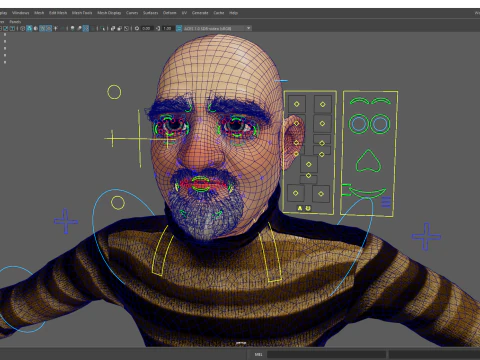This screenshot has width=480, height=360.
Task: Toggle X-Ray display icon
Action: pos(113,28)
